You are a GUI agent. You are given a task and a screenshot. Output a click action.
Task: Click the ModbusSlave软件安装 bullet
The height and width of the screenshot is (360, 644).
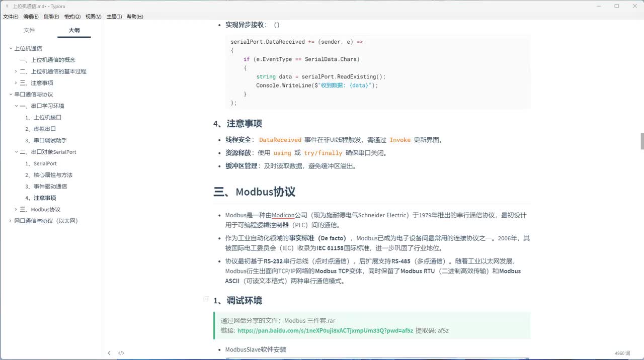click(256, 349)
